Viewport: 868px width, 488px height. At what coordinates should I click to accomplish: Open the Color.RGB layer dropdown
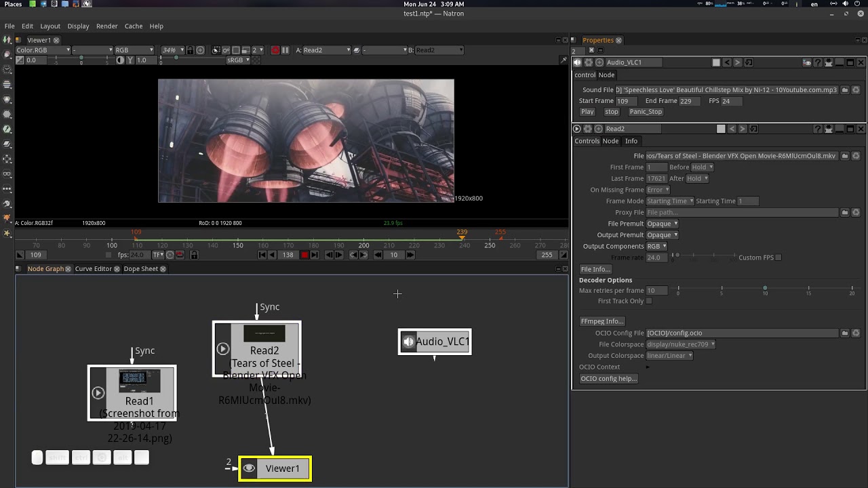click(x=43, y=50)
